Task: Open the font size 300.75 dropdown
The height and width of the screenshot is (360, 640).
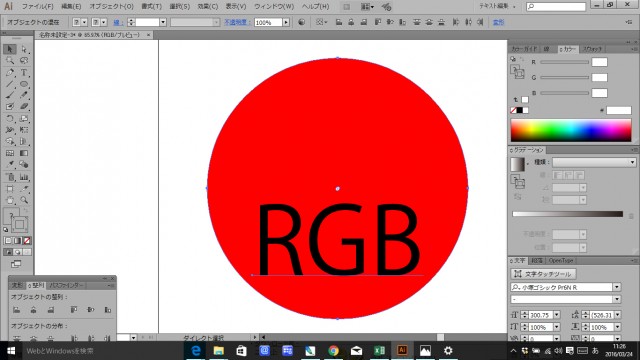Action: (557, 315)
